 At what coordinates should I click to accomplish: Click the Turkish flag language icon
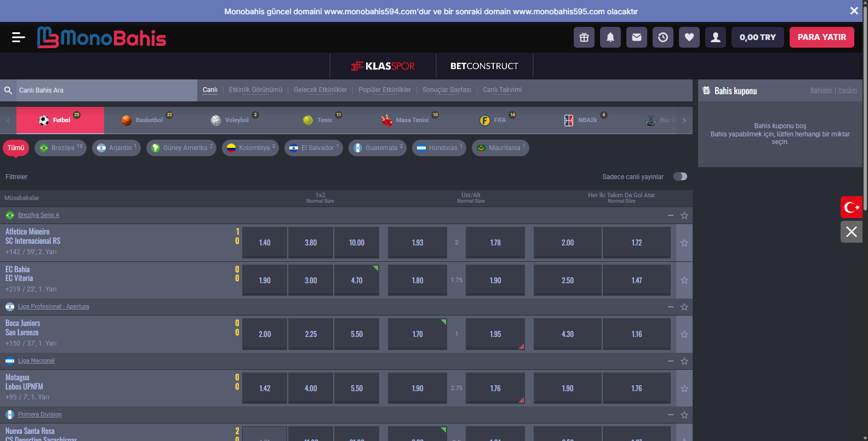point(851,207)
